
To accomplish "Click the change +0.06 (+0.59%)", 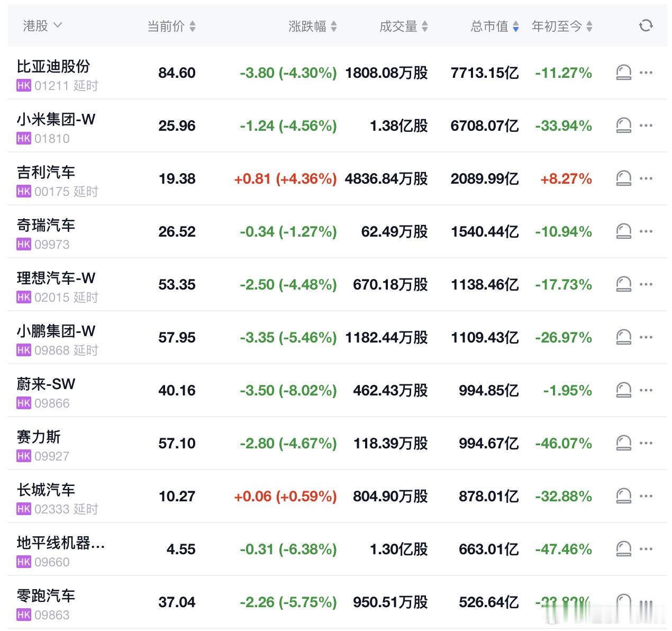I will tap(285, 496).
